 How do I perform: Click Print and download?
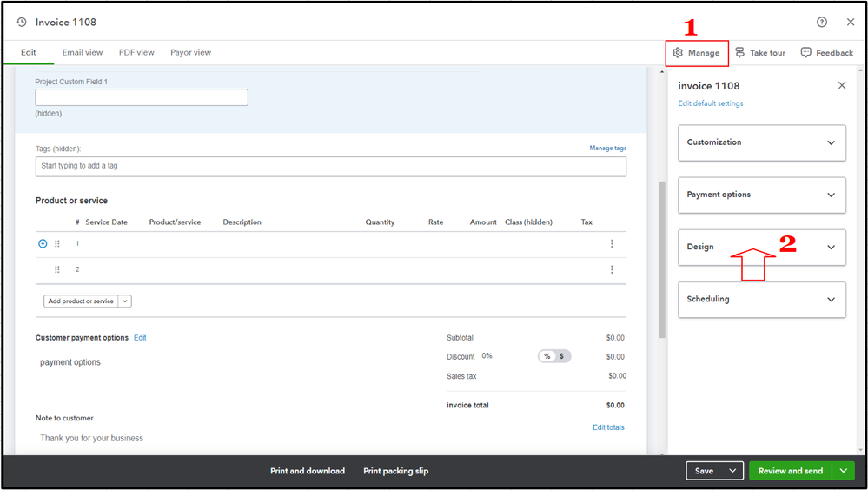[308, 471]
